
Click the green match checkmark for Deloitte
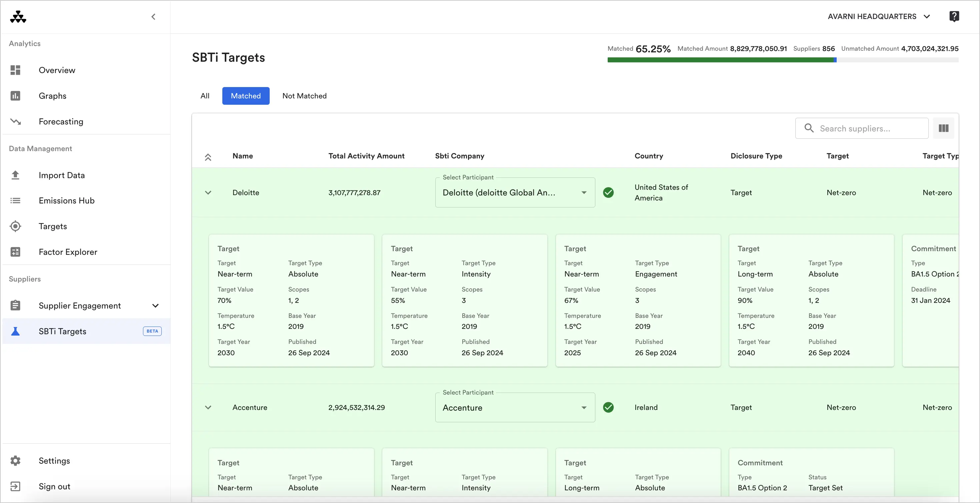pyautogui.click(x=608, y=193)
